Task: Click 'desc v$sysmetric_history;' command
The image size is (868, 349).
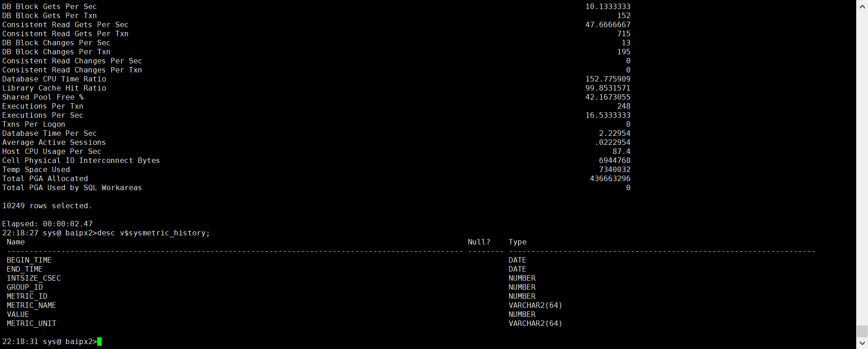Action: pos(154,233)
